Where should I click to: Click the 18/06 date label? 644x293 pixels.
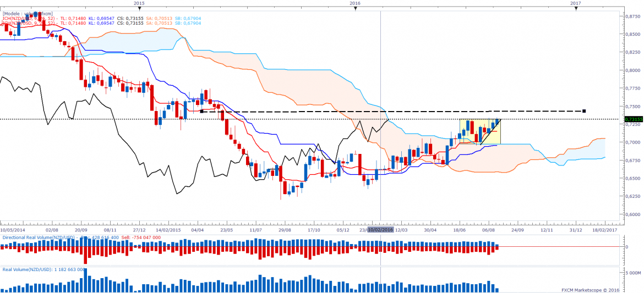pos(460,230)
